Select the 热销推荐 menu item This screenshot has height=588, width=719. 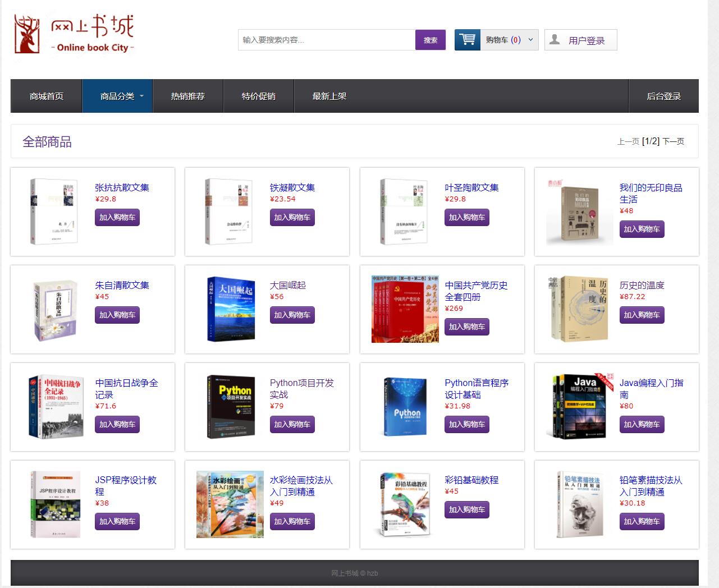[x=188, y=96]
